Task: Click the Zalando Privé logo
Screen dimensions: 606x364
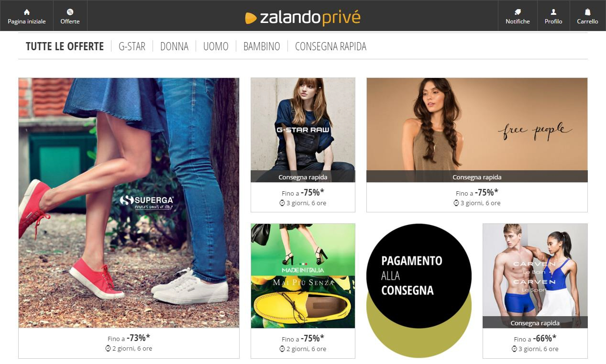Action: tap(302, 18)
